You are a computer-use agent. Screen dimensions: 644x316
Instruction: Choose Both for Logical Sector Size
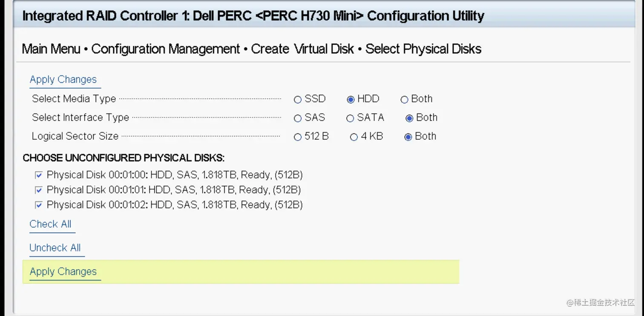tap(408, 137)
